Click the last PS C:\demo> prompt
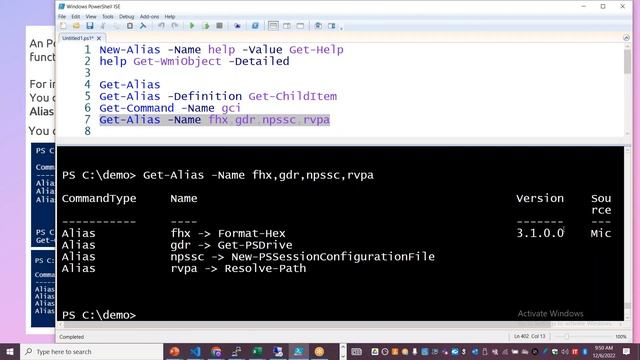This screenshot has width=640, height=360. click(x=99, y=315)
